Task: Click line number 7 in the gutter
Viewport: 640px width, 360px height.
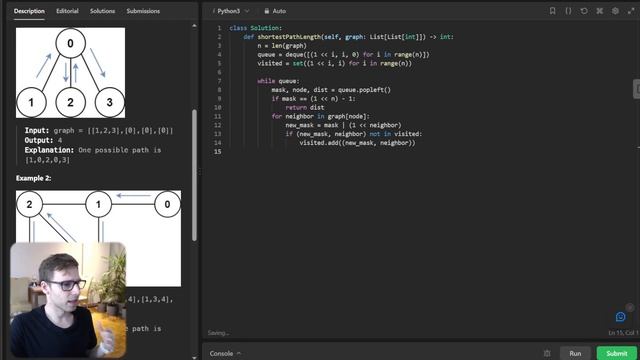Action: pos(219,81)
